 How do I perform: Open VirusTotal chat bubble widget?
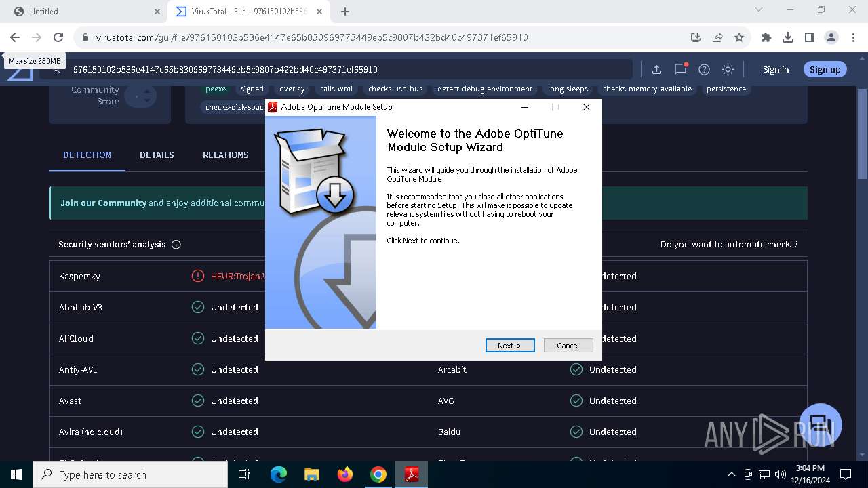821,424
